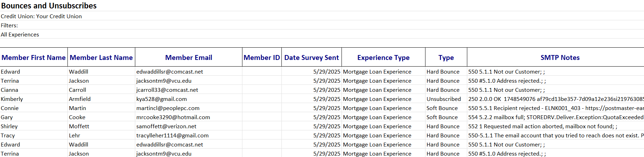Image resolution: width=644 pixels, height=157 pixels.
Task: Click the Member Email column header
Action: (189, 57)
